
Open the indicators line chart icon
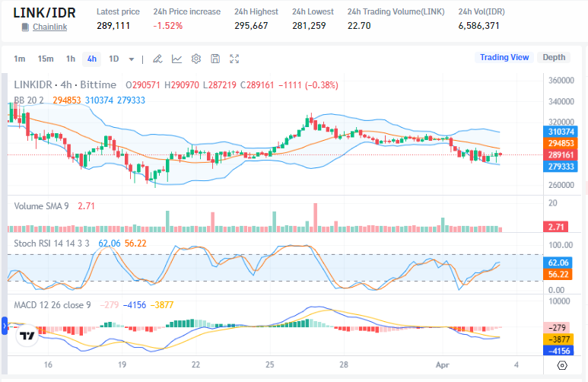tap(176, 59)
